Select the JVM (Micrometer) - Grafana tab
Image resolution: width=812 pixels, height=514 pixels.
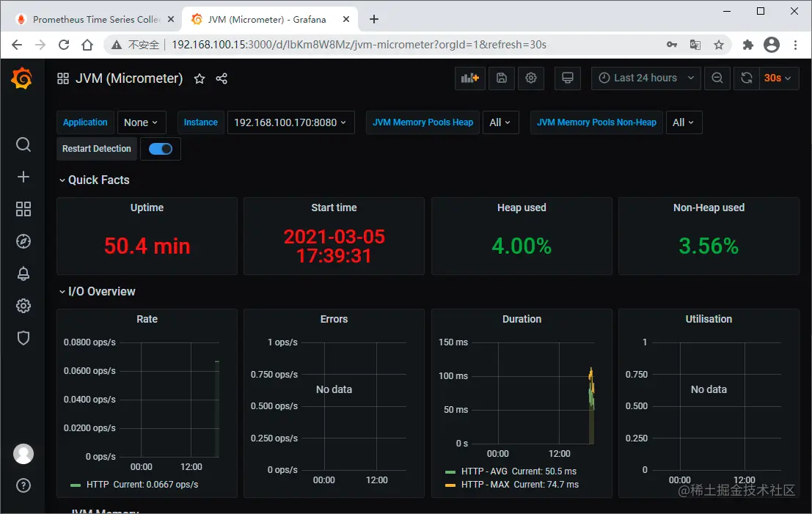click(267, 20)
